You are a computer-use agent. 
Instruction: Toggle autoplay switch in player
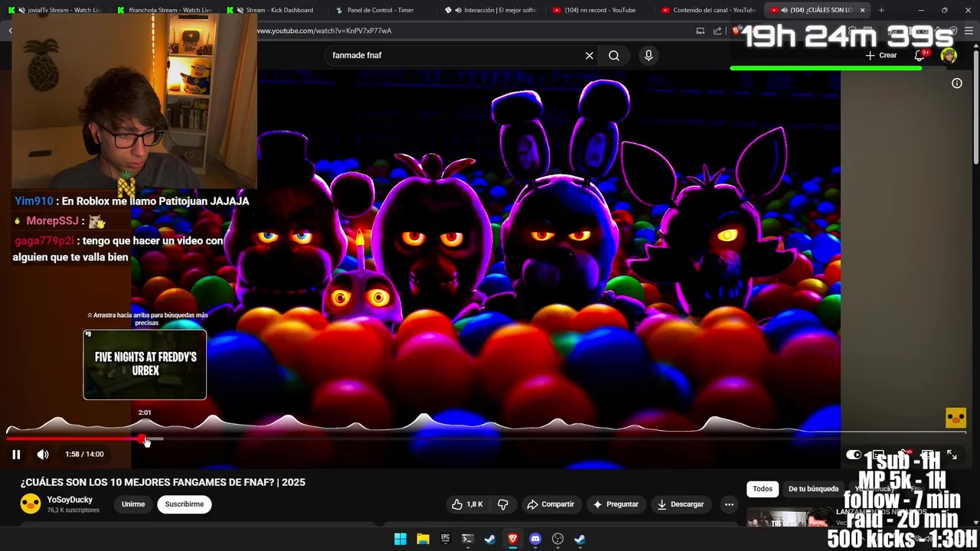click(854, 455)
